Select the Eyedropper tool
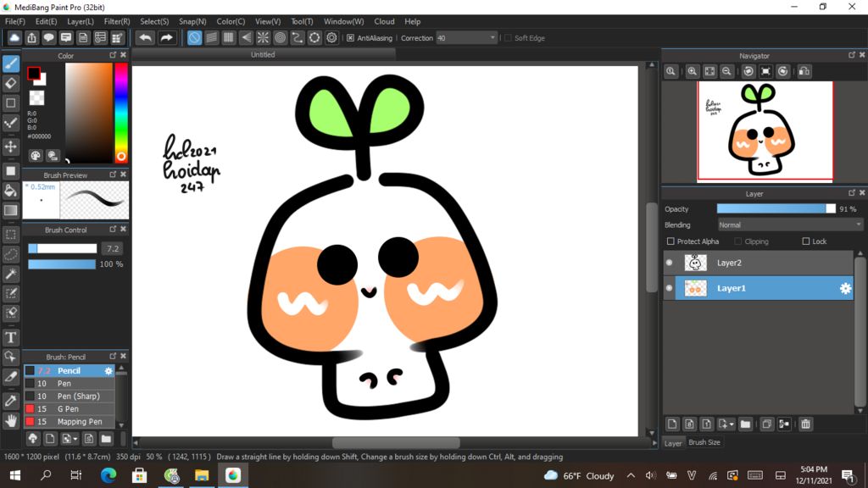The height and width of the screenshot is (488, 868). [11, 401]
